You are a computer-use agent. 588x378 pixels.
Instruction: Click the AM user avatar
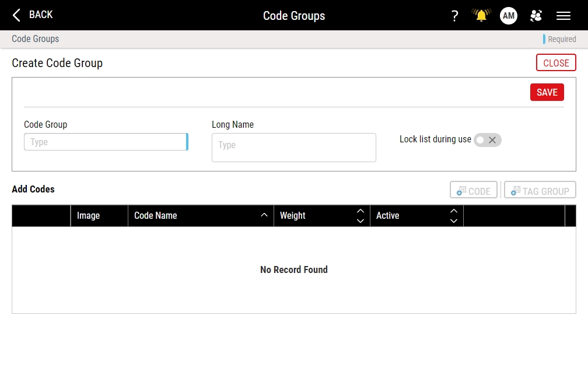[509, 16]
